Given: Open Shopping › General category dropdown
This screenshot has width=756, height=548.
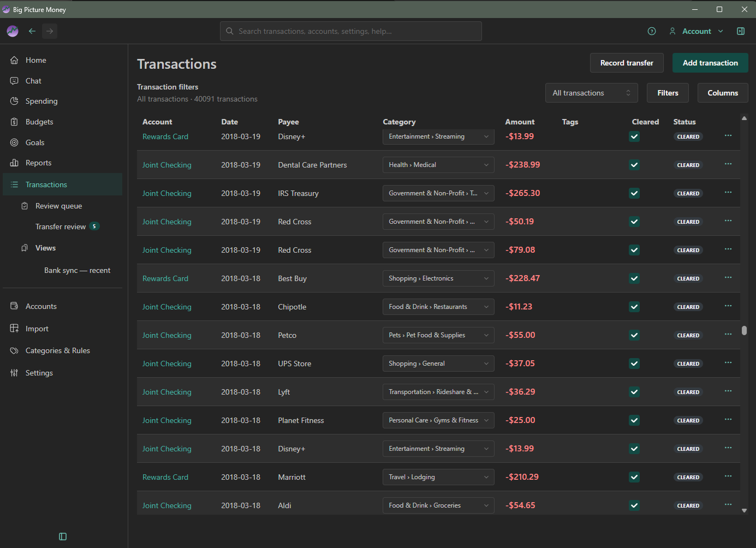Looking at the screenshot, I should [x=438, y=364].
